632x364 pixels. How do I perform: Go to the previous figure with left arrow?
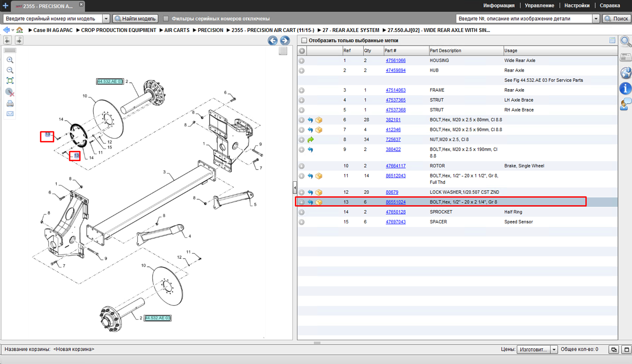pyautogui.click(x=273, y=40)
